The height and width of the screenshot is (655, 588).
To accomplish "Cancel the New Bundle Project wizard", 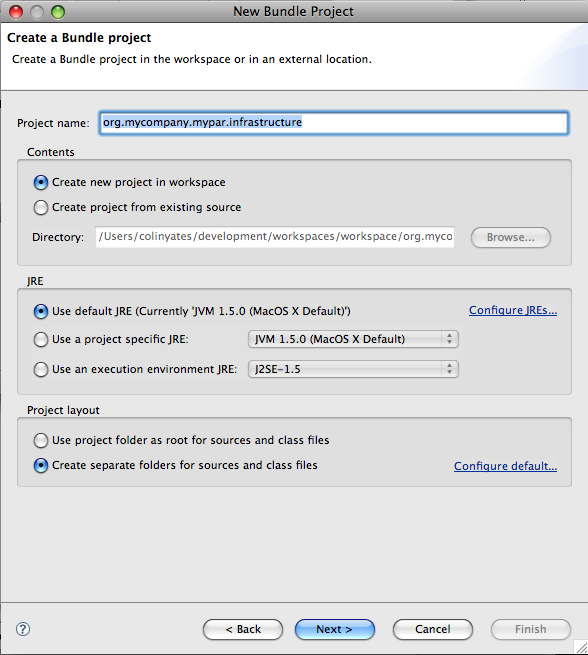I will (x=433, y=629).
